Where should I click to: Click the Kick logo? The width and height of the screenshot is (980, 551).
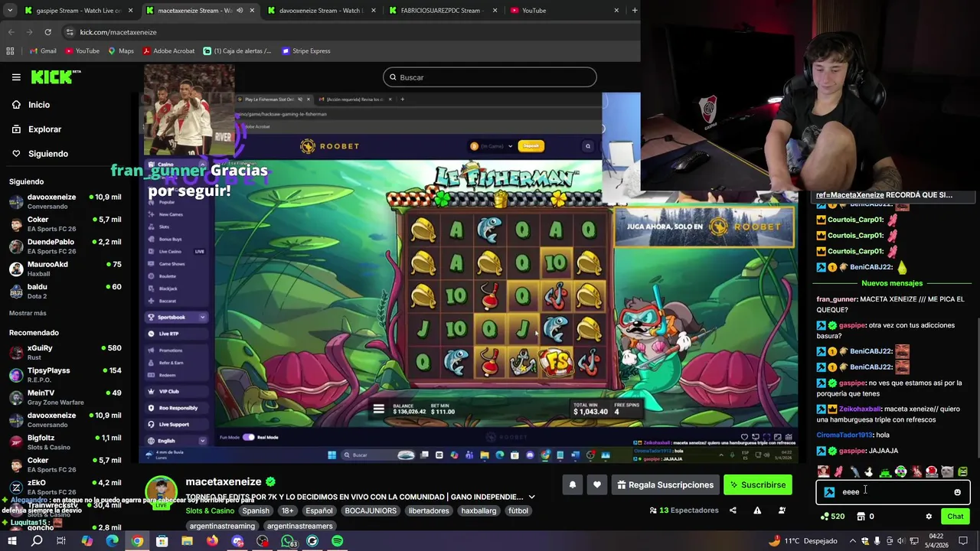(x=55, y=77)
